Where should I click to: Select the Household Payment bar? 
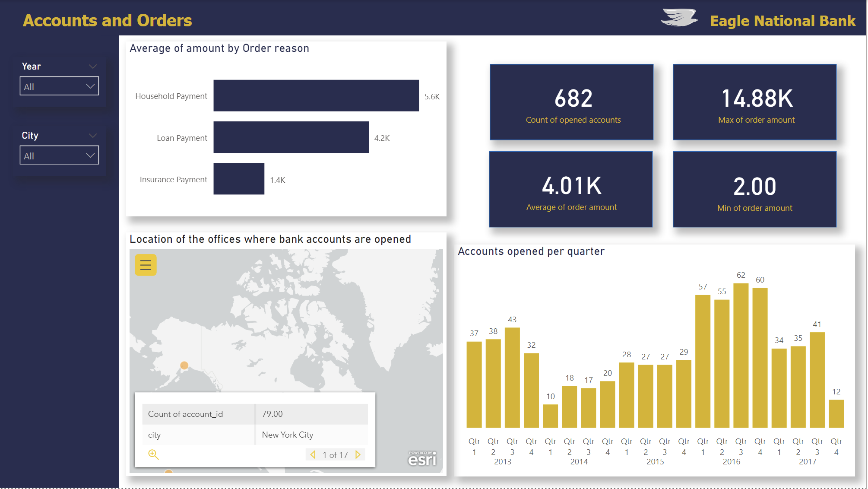pyautogui.click(x=315, y=96)
